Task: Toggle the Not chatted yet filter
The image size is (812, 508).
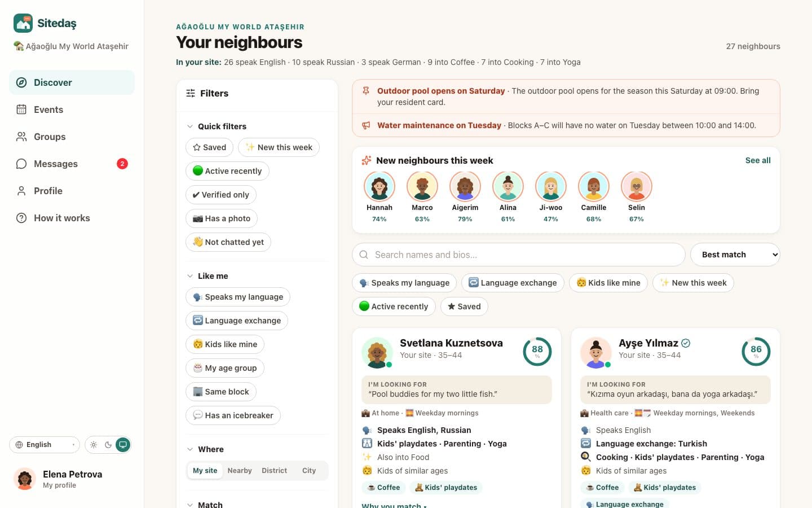Action: click(x=228, y=242)
